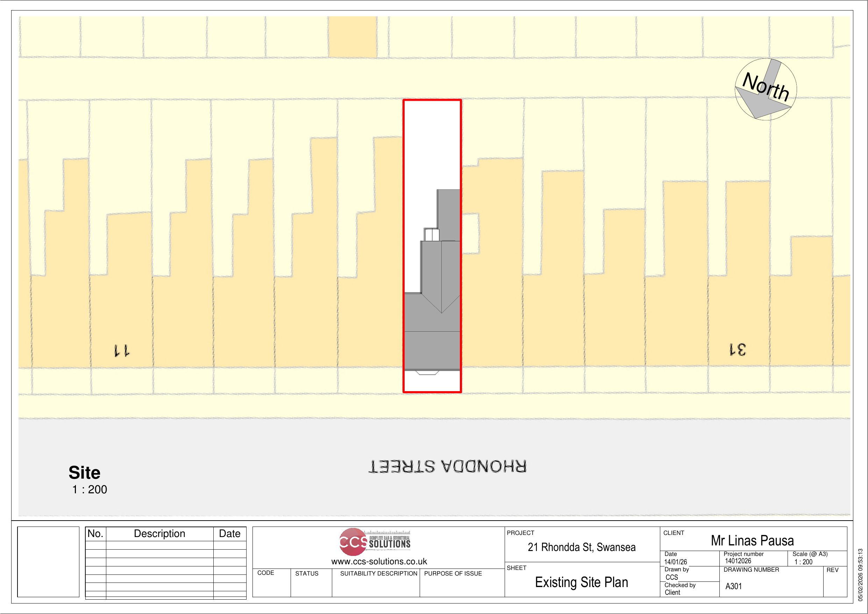Click the Date column header in the revision table
The image size is (868, 614).
pyautogui.click(x=229, y=534)
